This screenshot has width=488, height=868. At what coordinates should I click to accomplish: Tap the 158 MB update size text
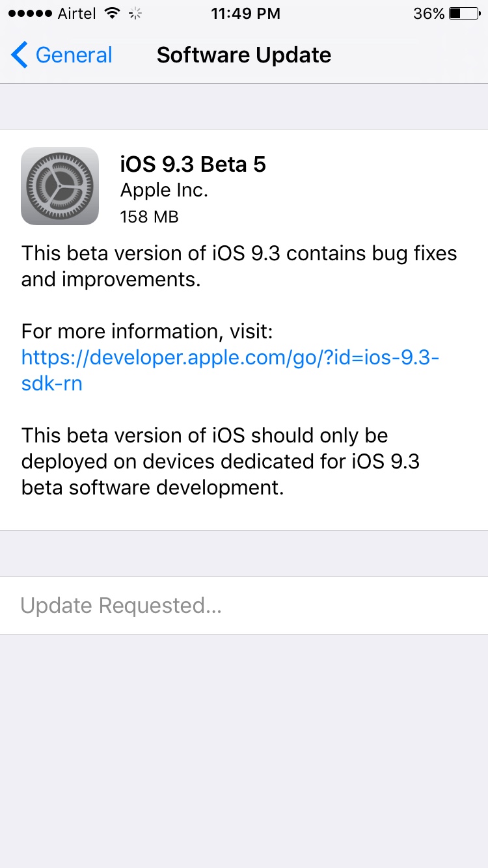point(149,217)
